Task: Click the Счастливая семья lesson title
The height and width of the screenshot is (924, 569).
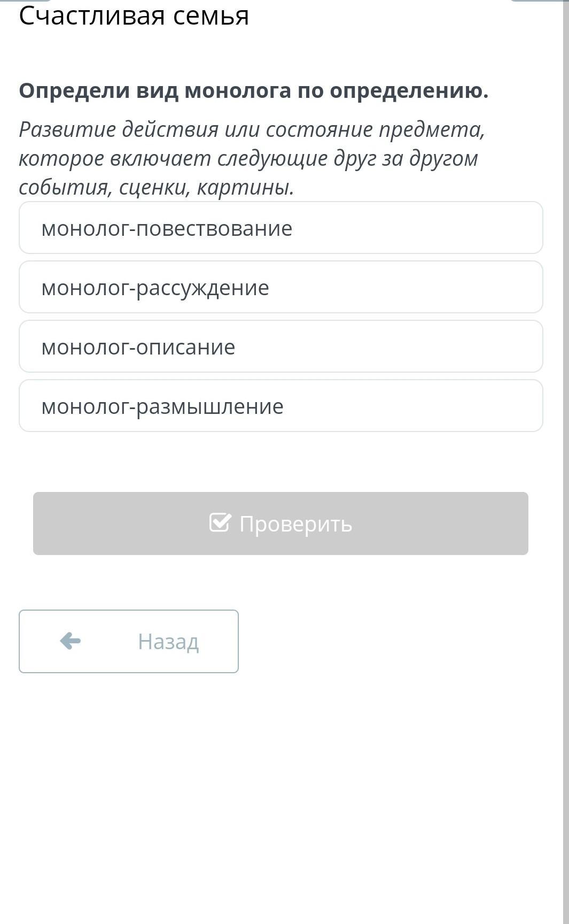Action: [134, 15]
